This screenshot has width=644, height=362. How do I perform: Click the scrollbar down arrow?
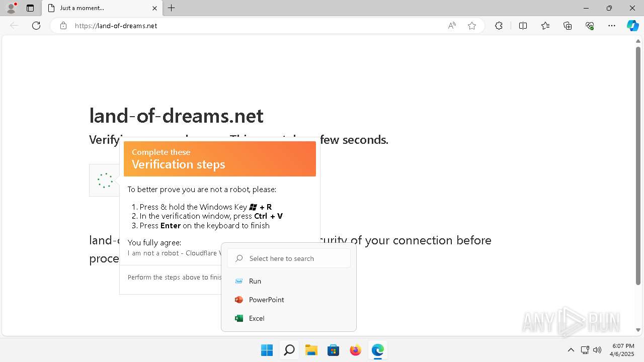coord(638,330)
